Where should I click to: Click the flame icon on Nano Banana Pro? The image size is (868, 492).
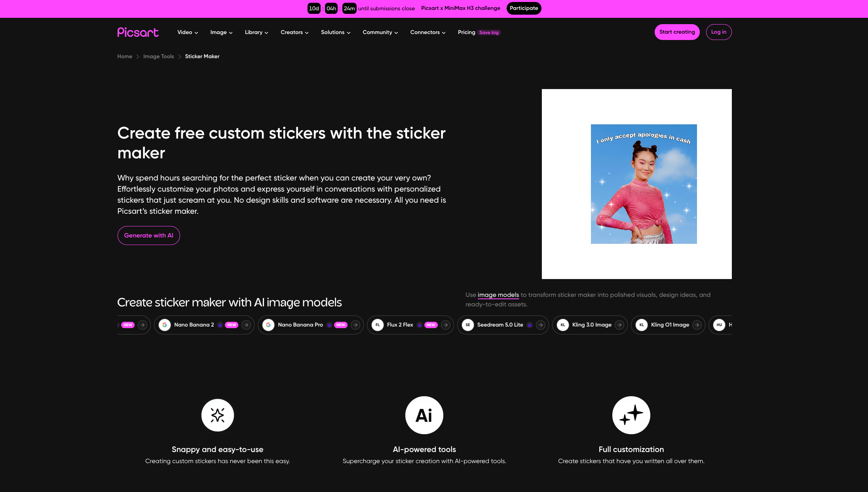(x=329, y=325)
